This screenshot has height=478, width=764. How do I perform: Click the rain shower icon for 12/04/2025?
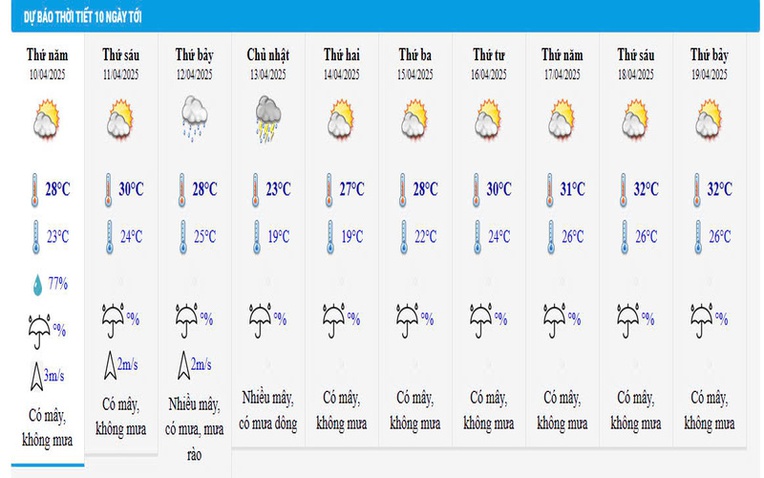194,119
